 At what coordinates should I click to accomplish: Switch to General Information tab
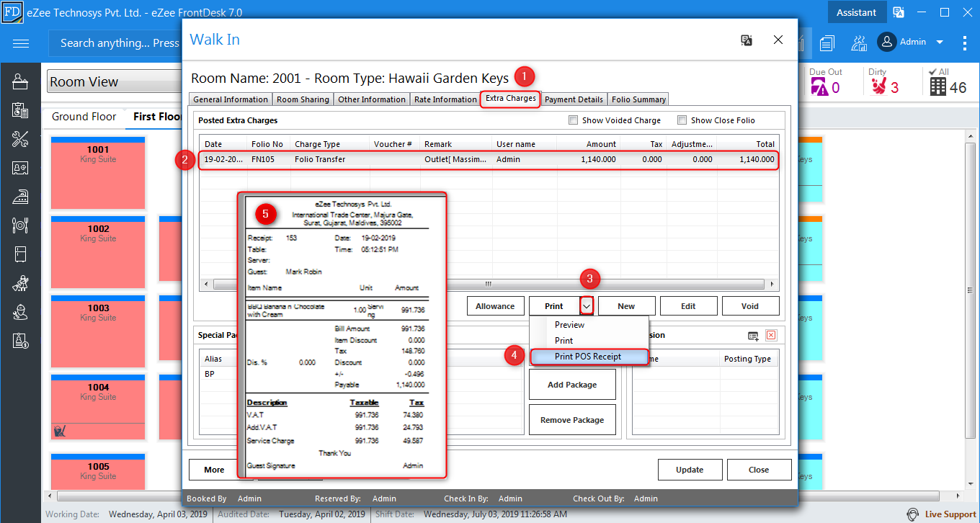click(231, 99)
